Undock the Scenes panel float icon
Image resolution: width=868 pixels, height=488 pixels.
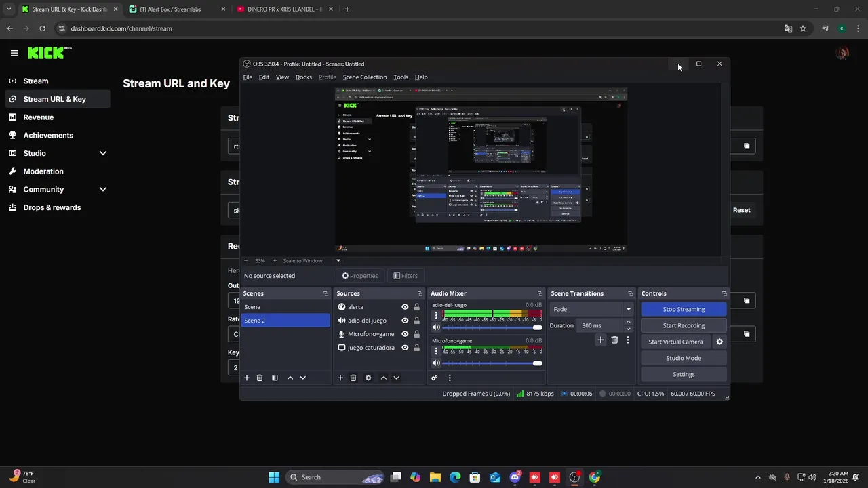click(325, 293)
